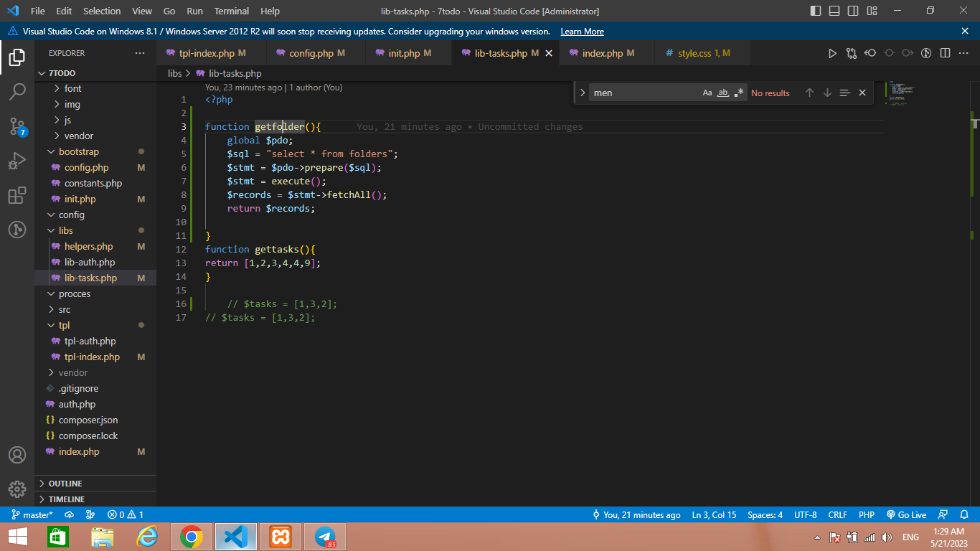
Task: Toggle Match Whole Word in find widget
Action: pos(723,93)
